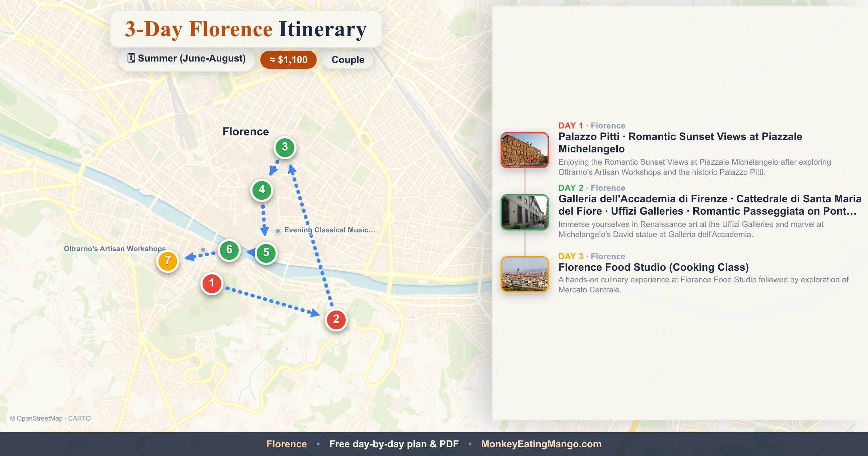Click the Evening Classical Music map label

click(329, 230)
